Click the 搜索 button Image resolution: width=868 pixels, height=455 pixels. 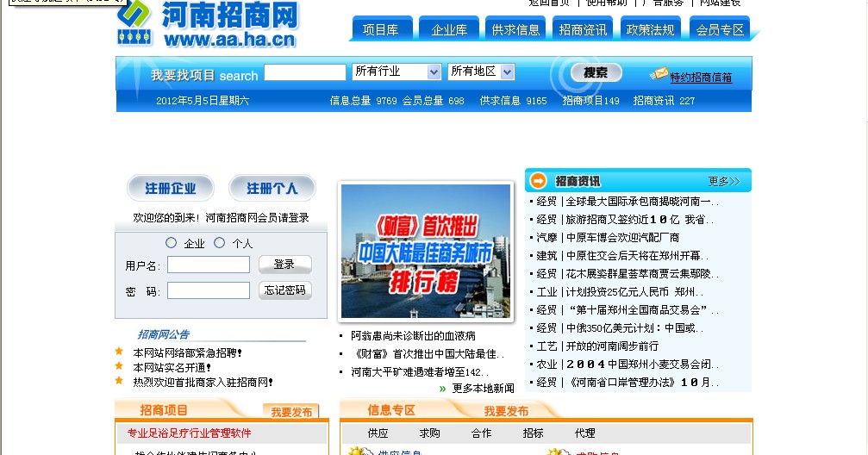(x=596, y=72)
